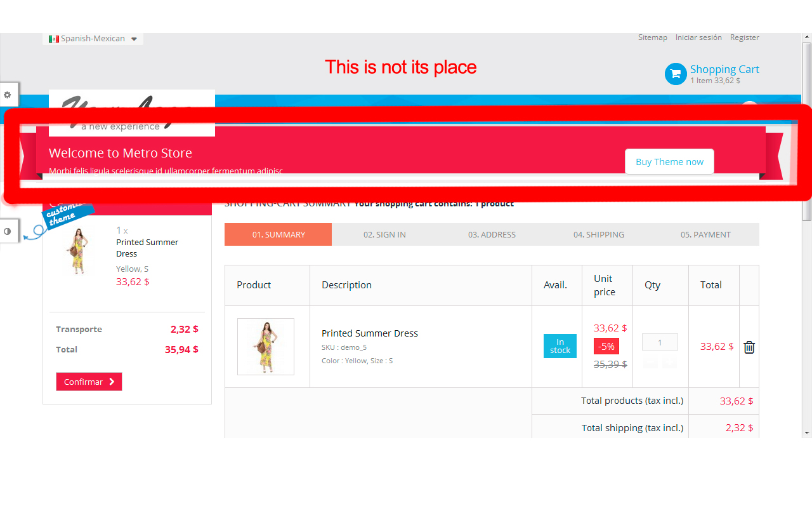This screenshot has width=812, height=508.
Task: Click the struck-through old price 35,39 $
Action: [610, 364]
